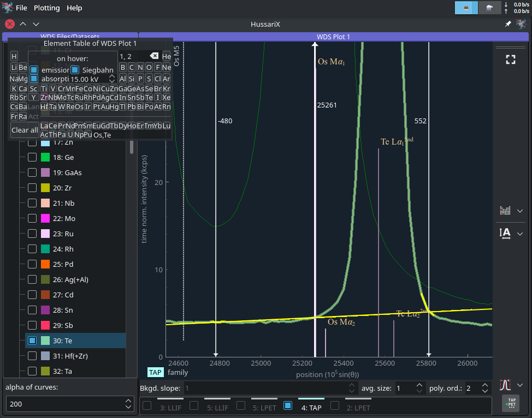Open the Help menu
This screenshot has height=418, width=532.
74,8
